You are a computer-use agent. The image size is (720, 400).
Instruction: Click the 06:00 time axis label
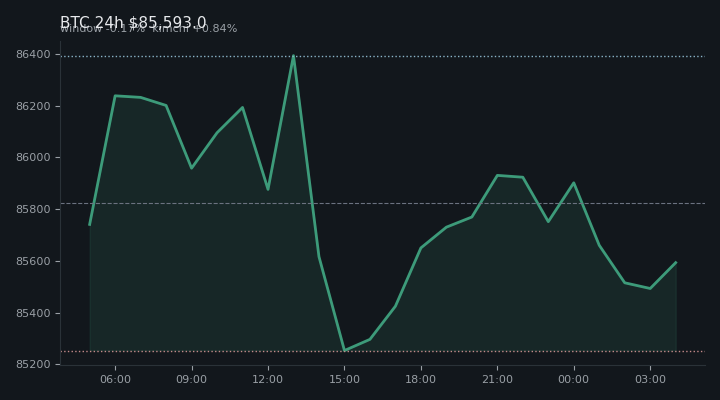(x=115, y=379)
